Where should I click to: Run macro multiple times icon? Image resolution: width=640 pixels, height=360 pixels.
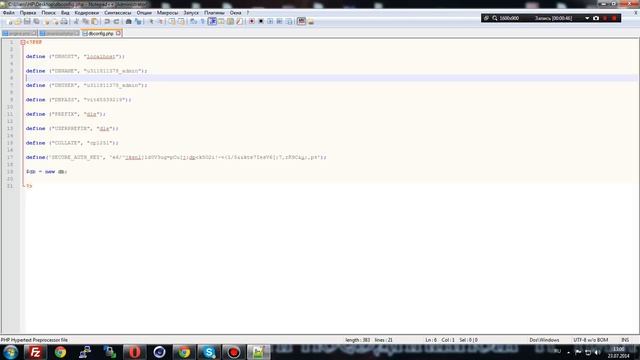[x=280, y=21]
